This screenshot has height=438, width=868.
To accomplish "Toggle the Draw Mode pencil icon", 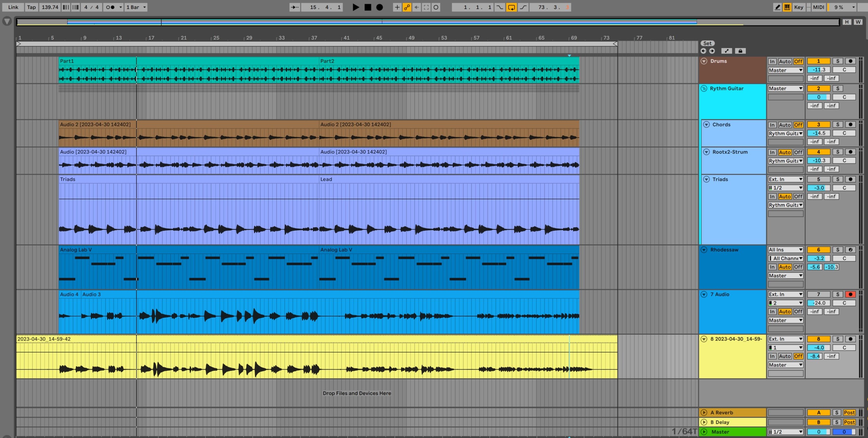I will coord(777,7).
